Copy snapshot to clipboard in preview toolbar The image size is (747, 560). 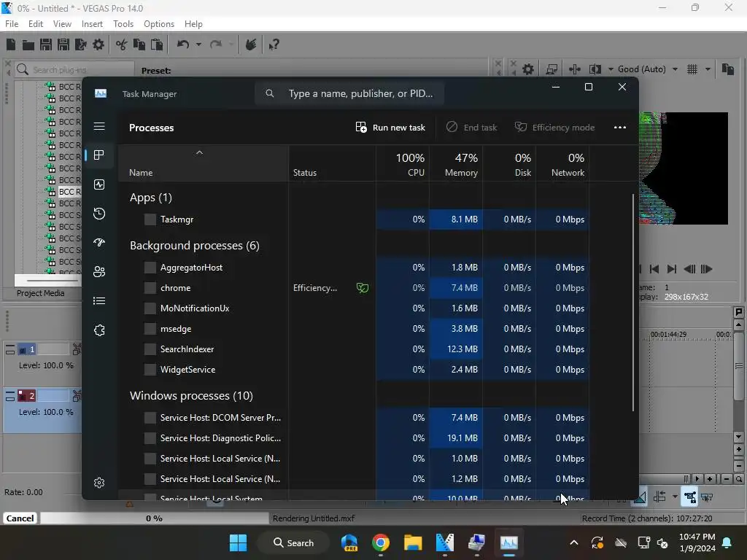(727, 69)
